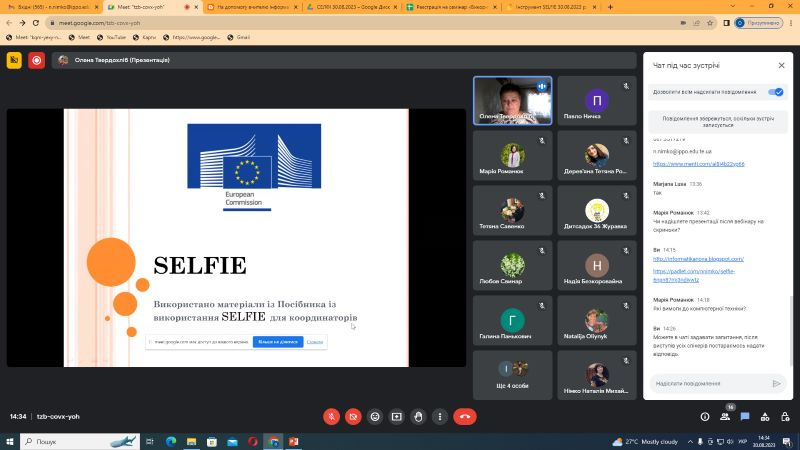Raise hand using the hand icon
The width and height of the screenshot is (800, 450).
coord(418,416)
